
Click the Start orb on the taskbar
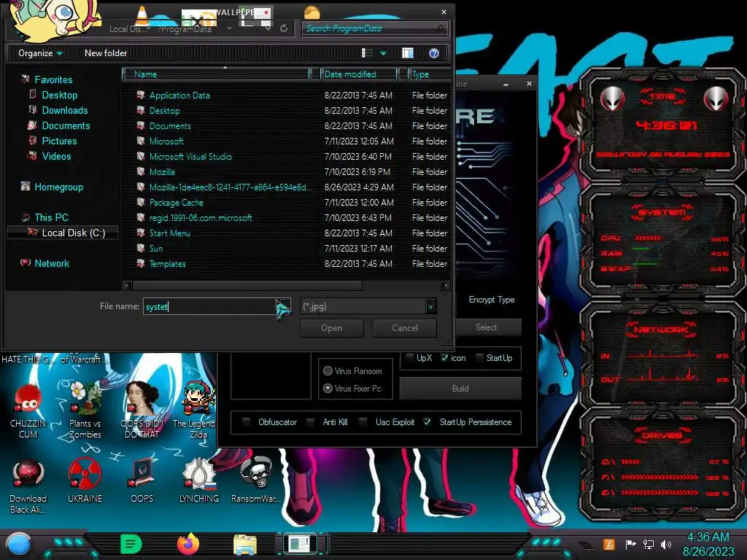(19, 545)
